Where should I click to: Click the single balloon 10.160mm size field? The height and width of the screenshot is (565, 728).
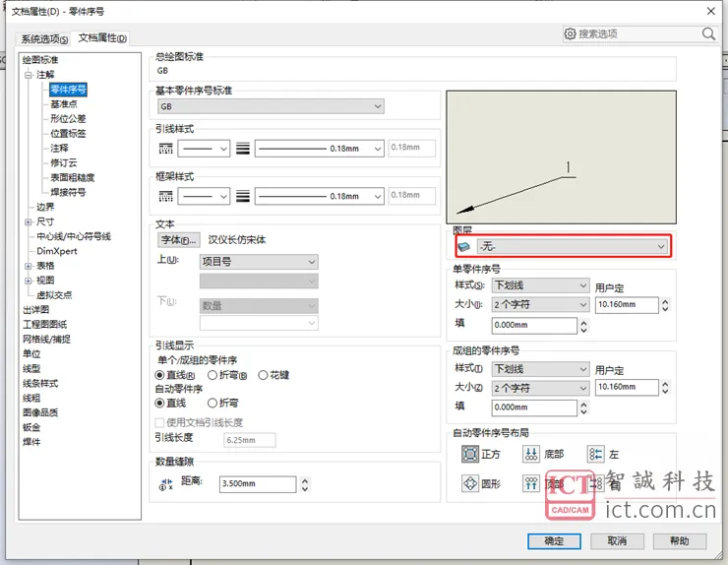pyautogui.click(x=627, y=305)
